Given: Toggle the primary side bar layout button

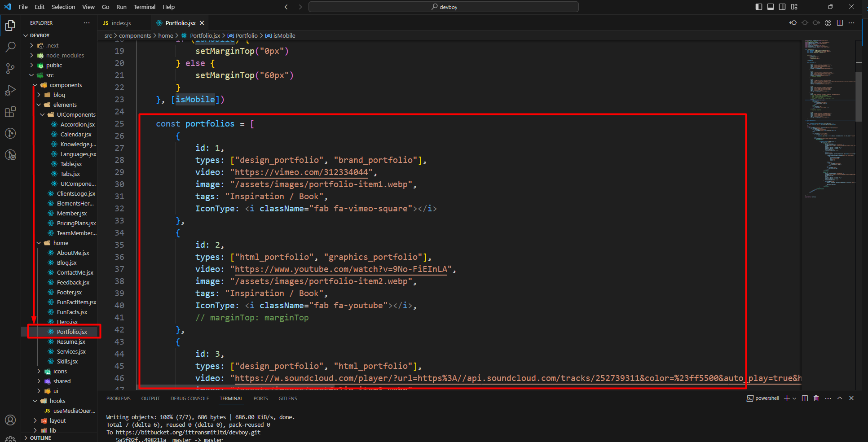Looking at the screenshot, I should [759, 7].
